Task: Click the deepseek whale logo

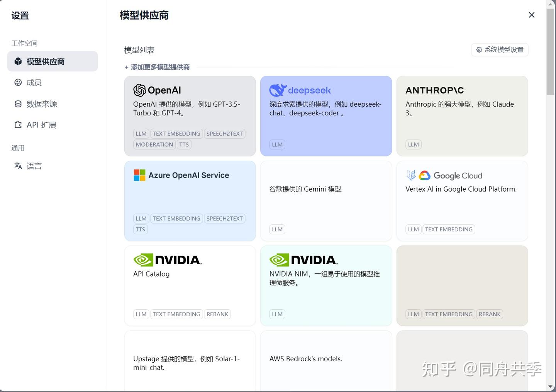Action: [x=278, y=90]
